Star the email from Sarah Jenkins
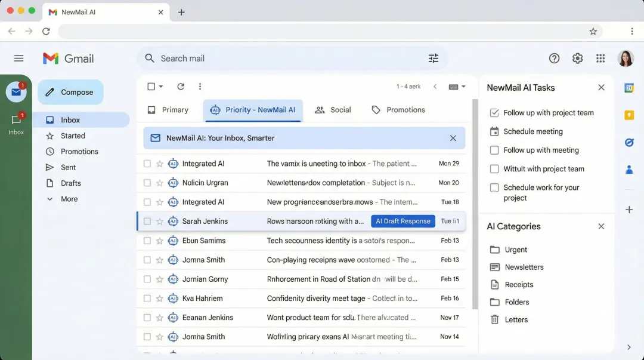This screenshot has height=360, width=644. point(159,221)
